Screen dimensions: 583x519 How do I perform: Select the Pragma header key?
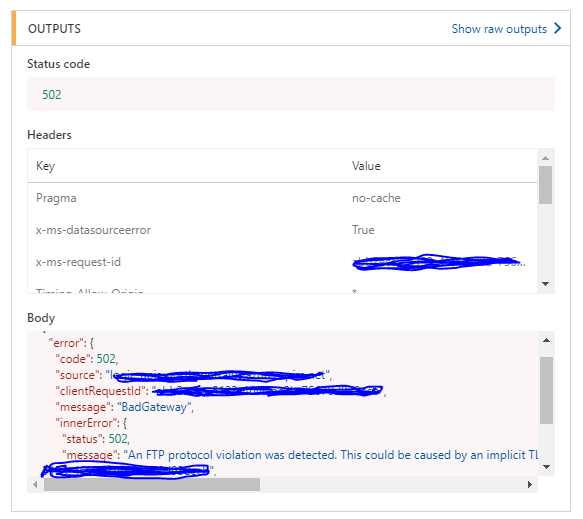point(56,198)
